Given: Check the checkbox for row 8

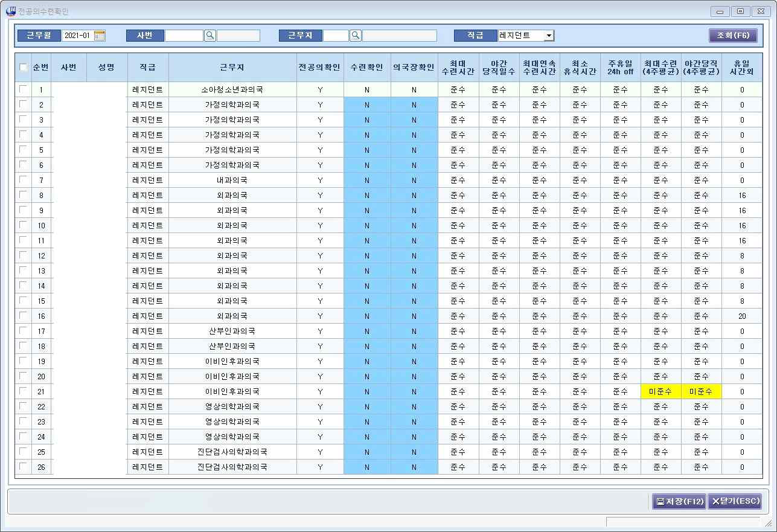Looking at the screenshot, I should 24,194.
